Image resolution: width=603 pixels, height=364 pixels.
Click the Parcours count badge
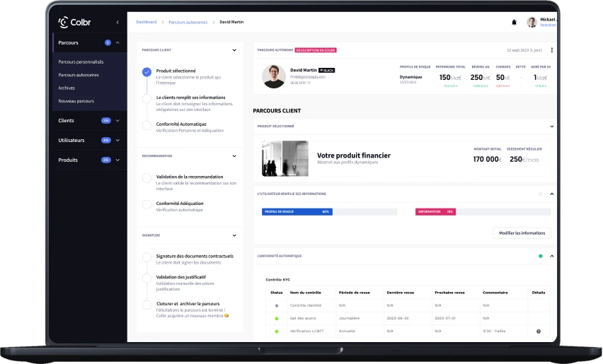tap(108, 42)
